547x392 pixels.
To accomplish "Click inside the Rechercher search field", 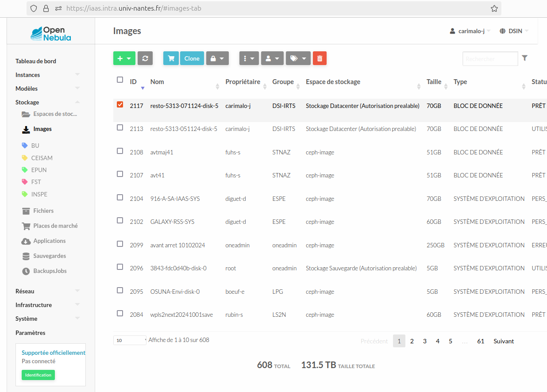I will pos(490,58).
